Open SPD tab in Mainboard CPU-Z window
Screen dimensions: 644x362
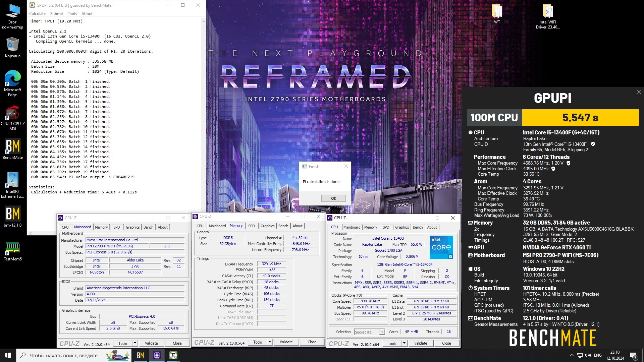(x=116, y=227)
